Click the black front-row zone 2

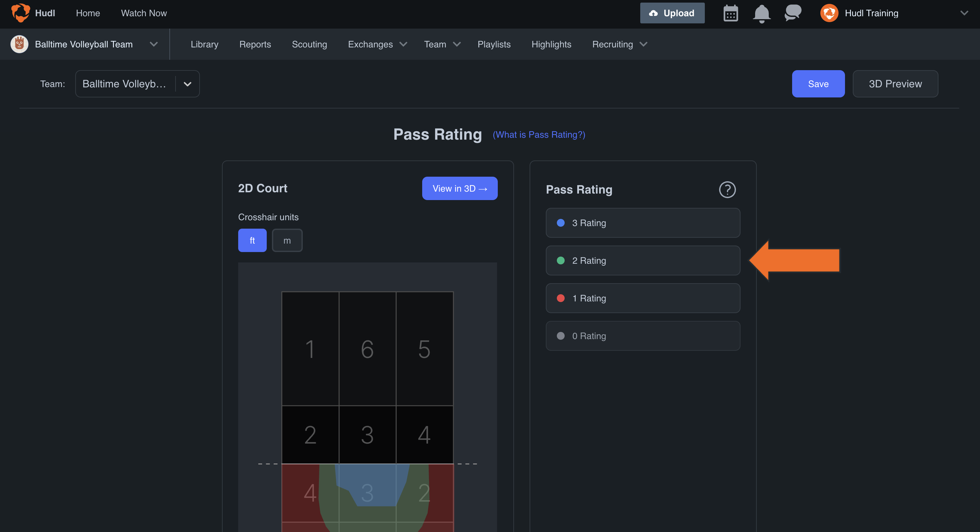click(310, 435)
